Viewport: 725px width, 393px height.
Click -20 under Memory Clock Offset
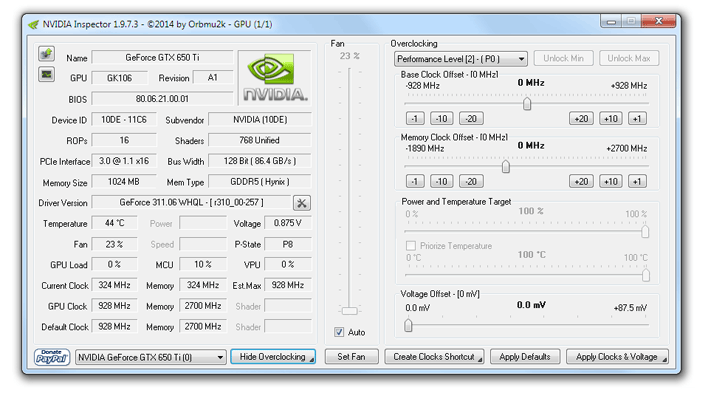[x=471, y=181]
